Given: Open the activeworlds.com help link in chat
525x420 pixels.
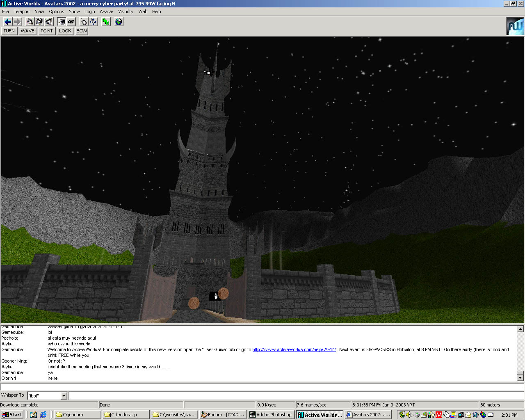Looking at the screenshot, I should [294, 350].
